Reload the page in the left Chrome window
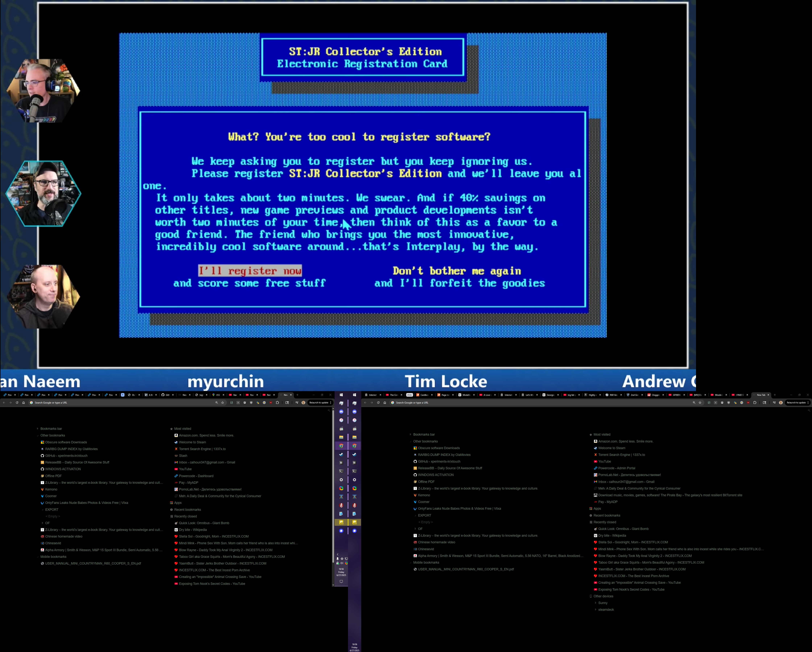Image resolution: width=812 pixels, height=652 pixels. 17,403
